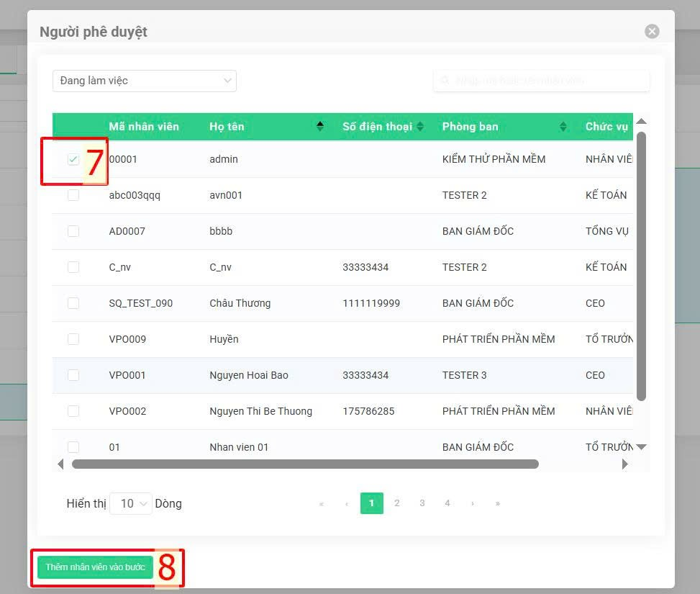
Task: Select checkbox in C_nv row
Action: tap(73, 267)
